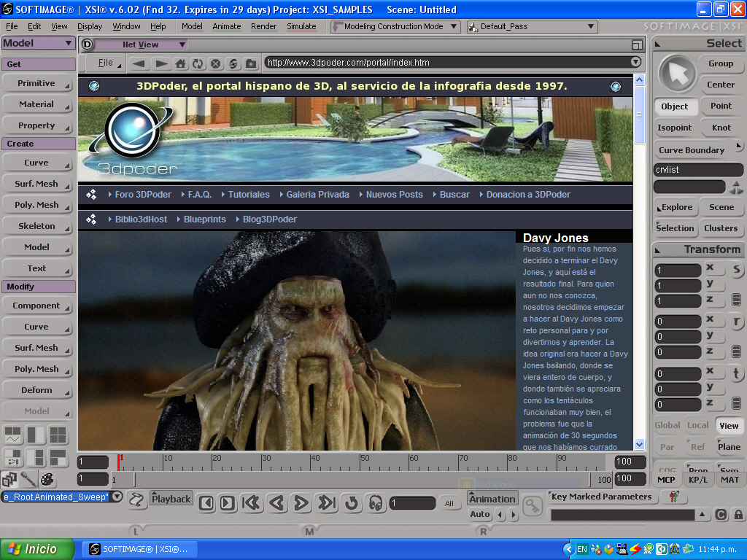Open the paint palette toolbar icon
Image resolution: width=747 pixels, height=560 pixels.
click(x=47, y=480)
